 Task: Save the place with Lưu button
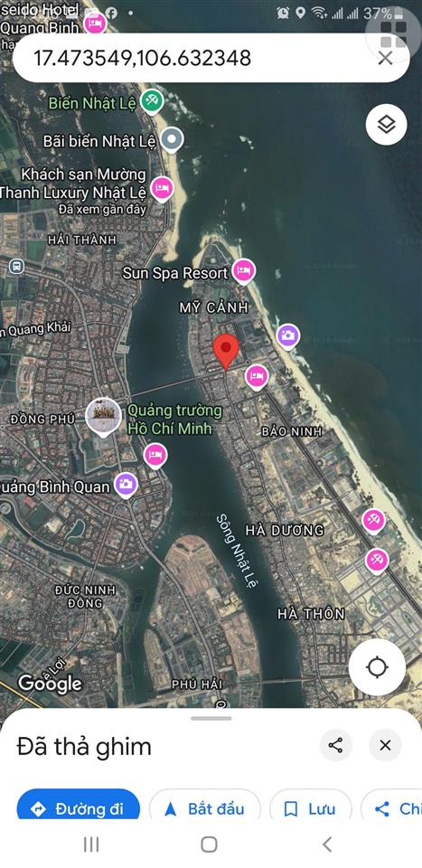click(310, 808)
